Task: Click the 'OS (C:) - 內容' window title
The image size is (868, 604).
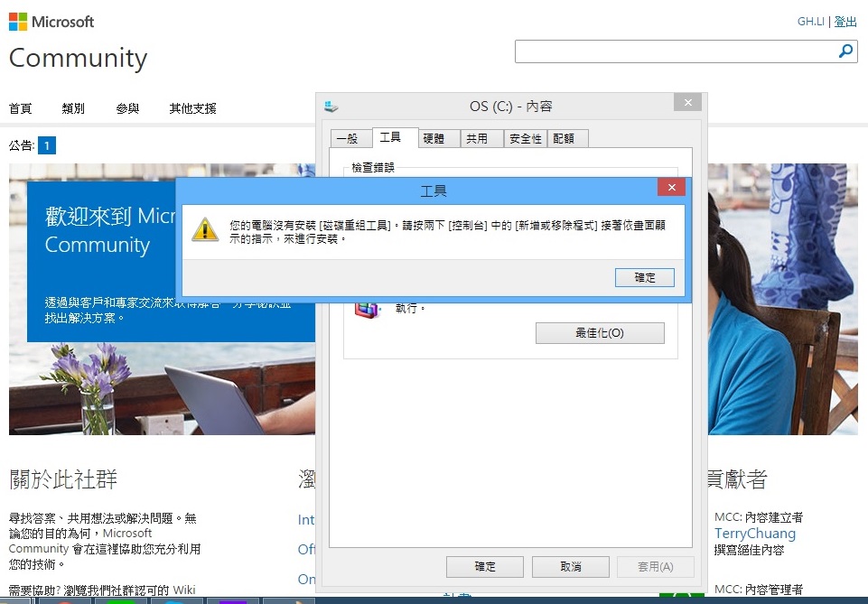Action: click(x=511, y=107)
